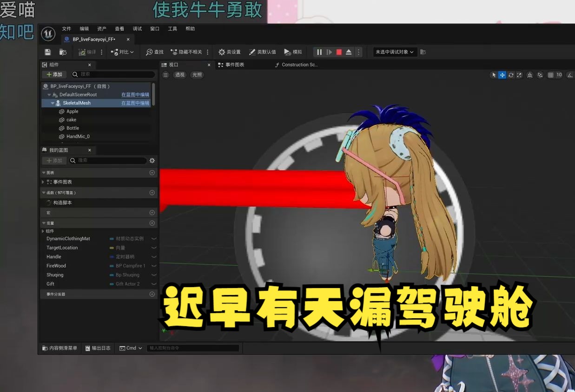575x392 pixels.
Task: Collapse the DefaultSceneRoot tree node
Action: 49,95
